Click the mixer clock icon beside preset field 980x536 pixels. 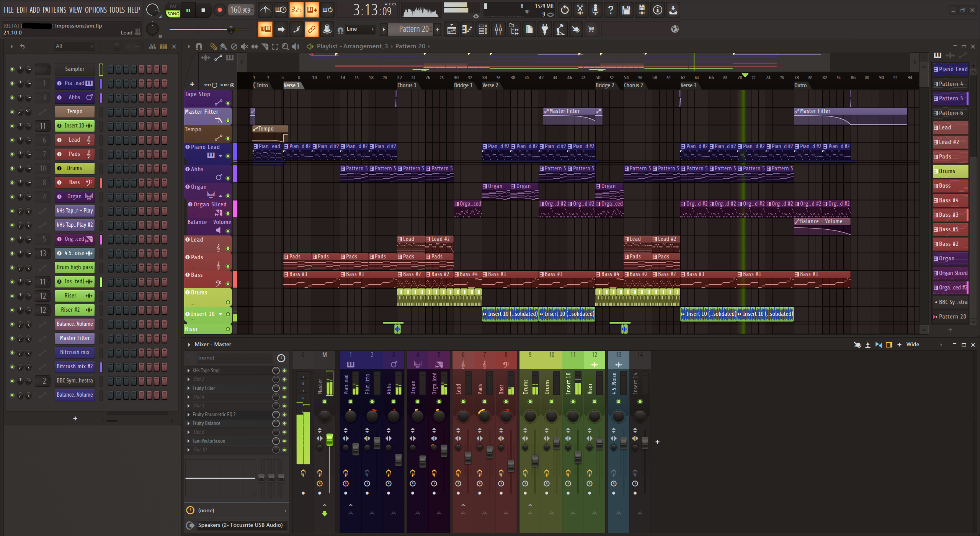[281, 358]
